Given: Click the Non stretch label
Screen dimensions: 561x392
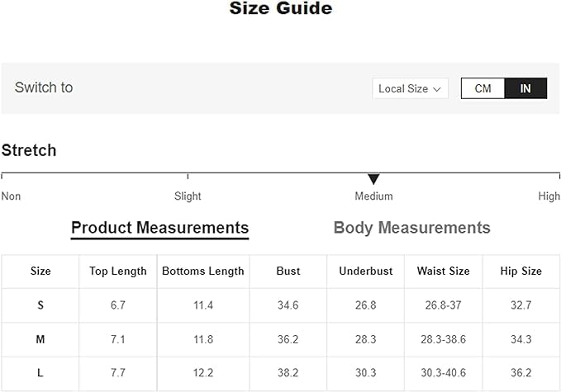Looking at the screenshot, I should tap(11, 196).
